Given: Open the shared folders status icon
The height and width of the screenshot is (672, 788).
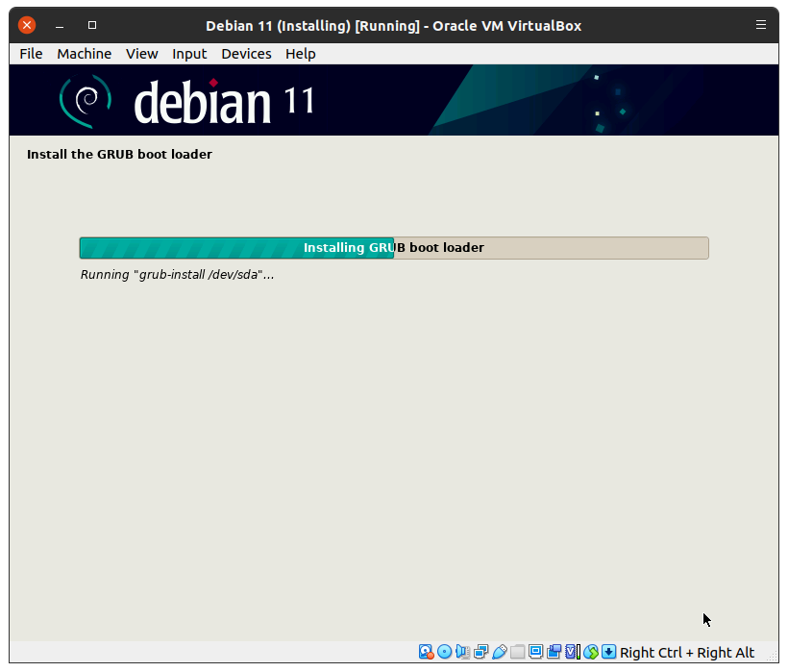Looking at the screenshot, I should coord(518,652).
